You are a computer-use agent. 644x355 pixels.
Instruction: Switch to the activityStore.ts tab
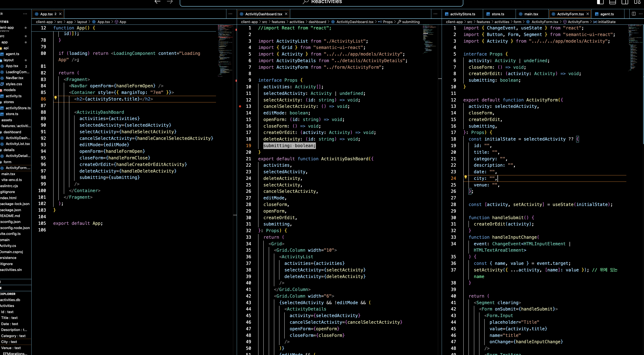pos(462,14)
